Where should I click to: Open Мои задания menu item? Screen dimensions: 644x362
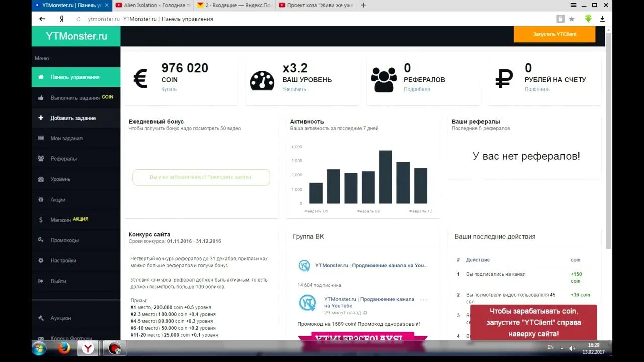(x=76, y=138)
